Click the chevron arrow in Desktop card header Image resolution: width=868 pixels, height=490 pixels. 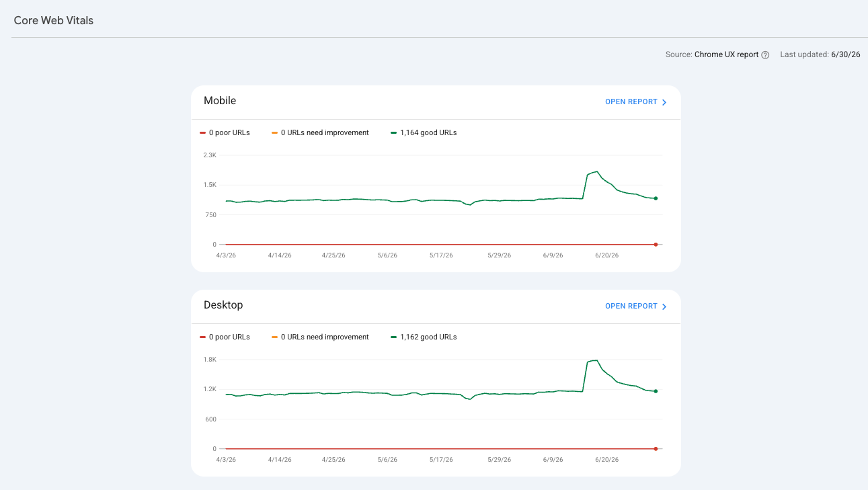click(664, 307)
